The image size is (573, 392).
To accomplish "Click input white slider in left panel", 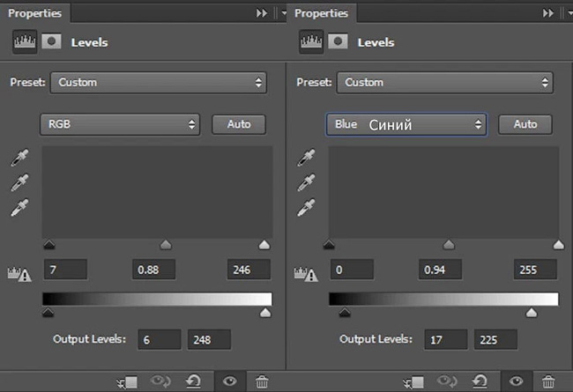I will [264, 244].
